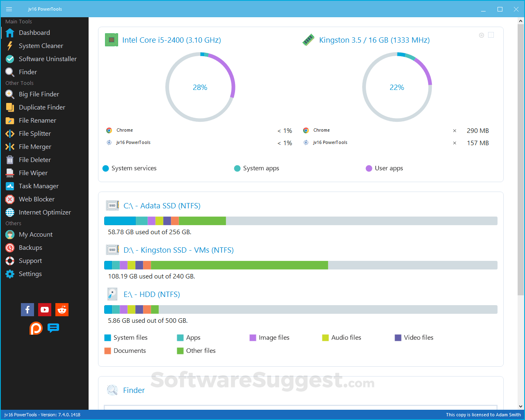The height and width of the screenshot is (420, 525).
Task: Click the Settings gear icon in sidebar
Action: pyautogui.click(x=10, y=274)
